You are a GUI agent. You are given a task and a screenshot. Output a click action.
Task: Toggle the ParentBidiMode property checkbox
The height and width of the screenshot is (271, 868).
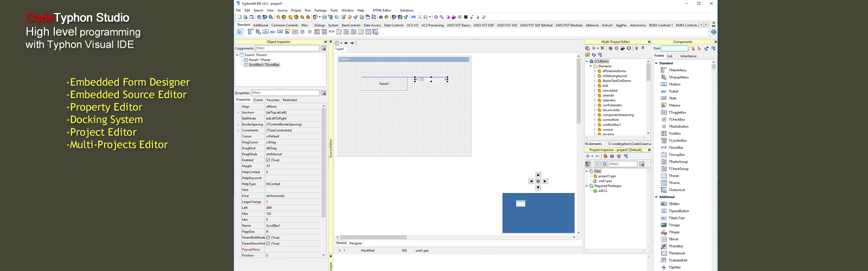[268, 237]
